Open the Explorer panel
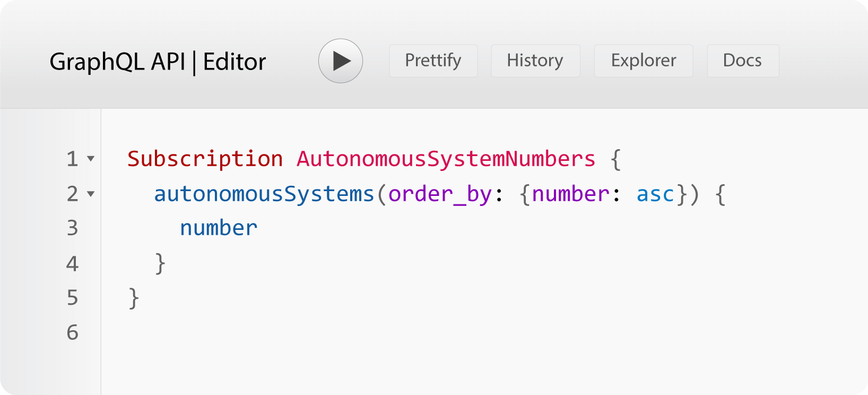This screenshot has width=868, height=395. 643,61
